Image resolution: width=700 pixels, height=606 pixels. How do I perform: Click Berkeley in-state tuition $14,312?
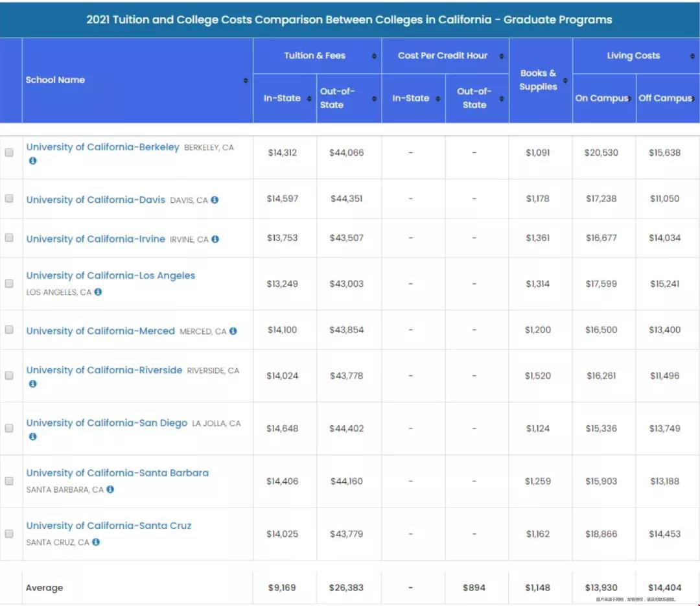pyautogui.click(x=282, y=153)
